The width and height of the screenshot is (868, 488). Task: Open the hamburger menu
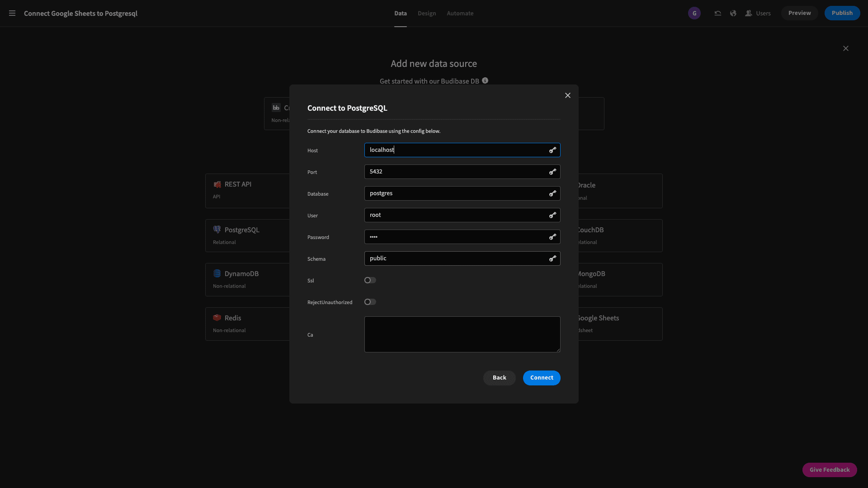click(x=12, y=14)
